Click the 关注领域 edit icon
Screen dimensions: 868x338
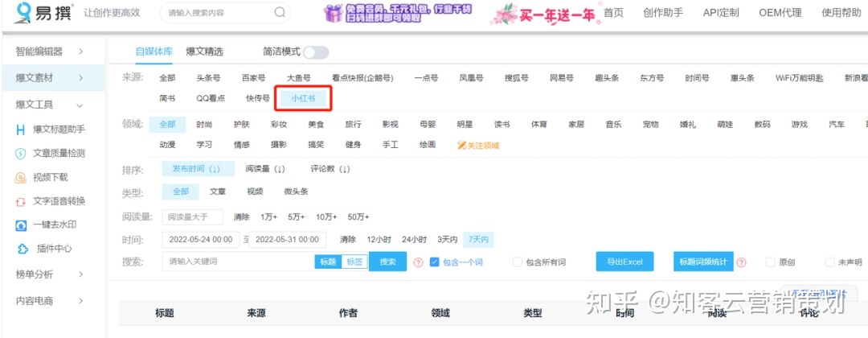pyautogui.click(x=462, y=145)
